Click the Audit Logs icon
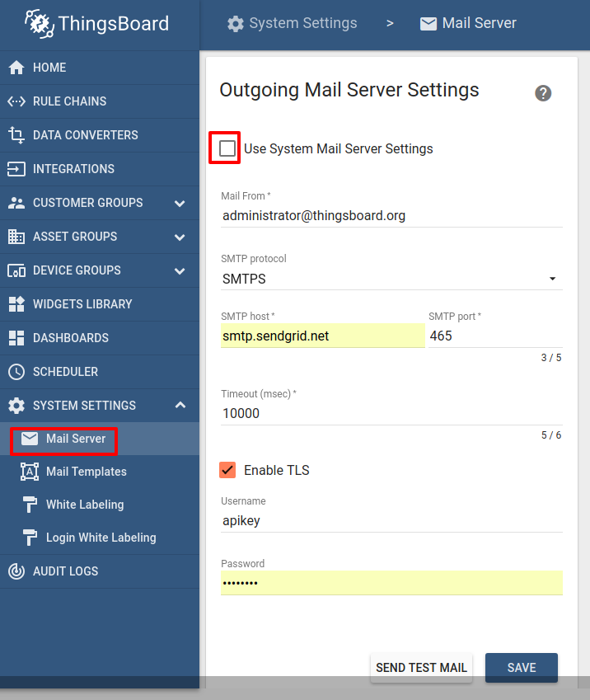The image size is (590, 700). tap(16, 571)
